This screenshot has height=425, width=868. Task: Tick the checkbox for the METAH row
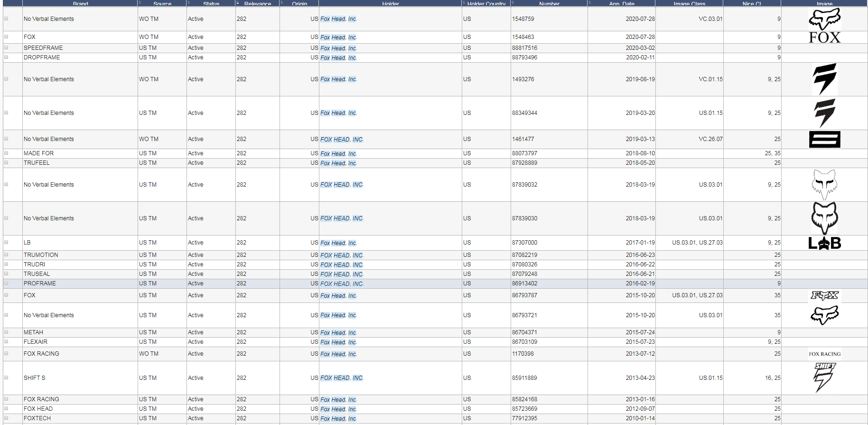pyautogui.click(x=6, y=332)
